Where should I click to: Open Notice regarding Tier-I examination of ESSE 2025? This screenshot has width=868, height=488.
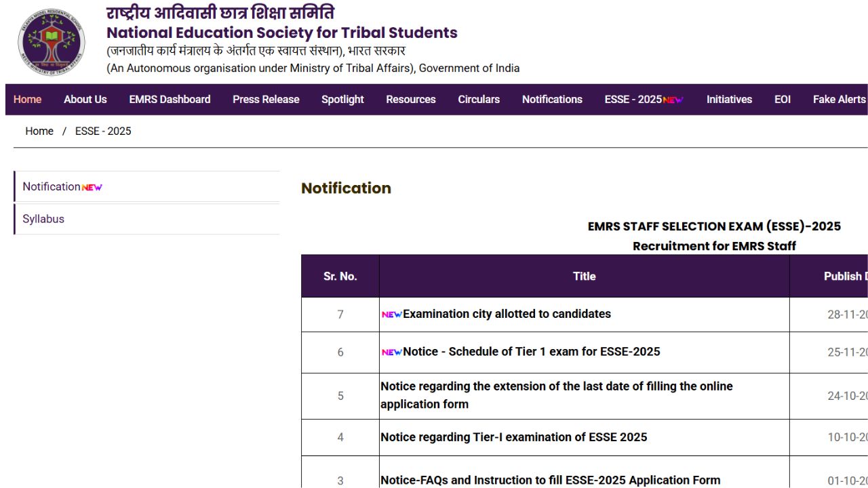(515, 437)
